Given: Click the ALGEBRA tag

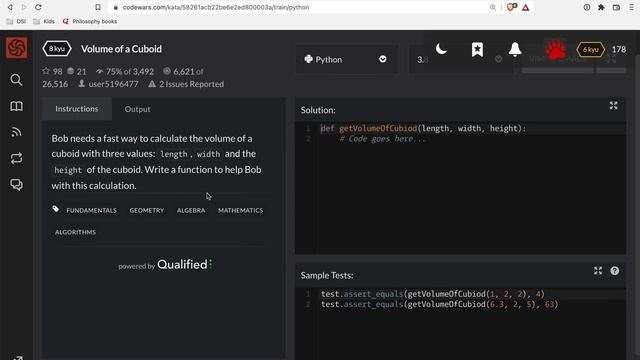Looking at the screenshot, I should [191, 210].
